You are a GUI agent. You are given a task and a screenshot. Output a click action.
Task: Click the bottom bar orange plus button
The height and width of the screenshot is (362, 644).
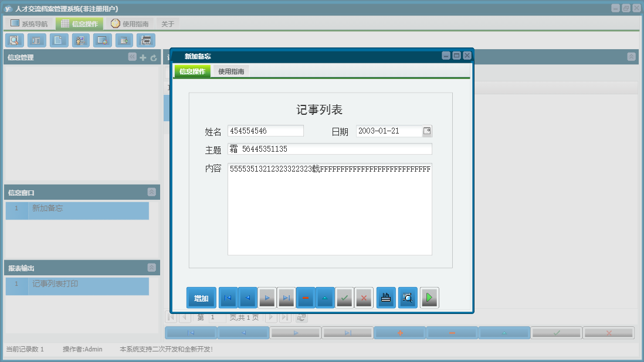coord(400,333)
